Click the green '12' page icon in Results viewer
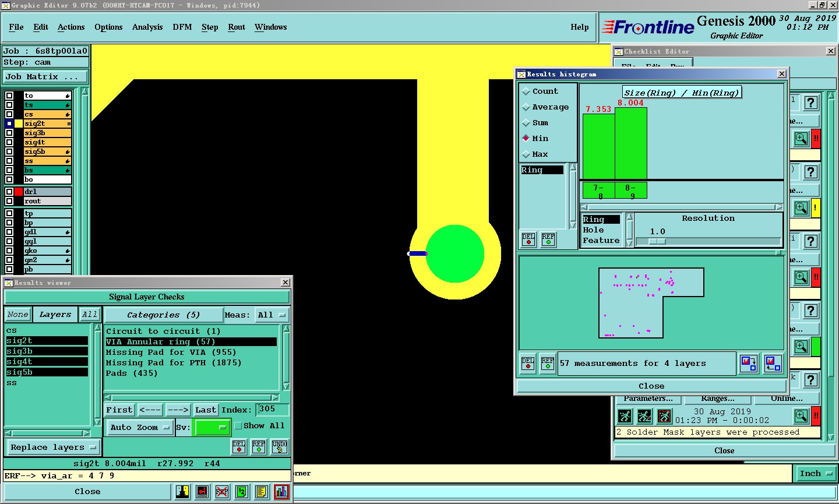 point(241,492)
